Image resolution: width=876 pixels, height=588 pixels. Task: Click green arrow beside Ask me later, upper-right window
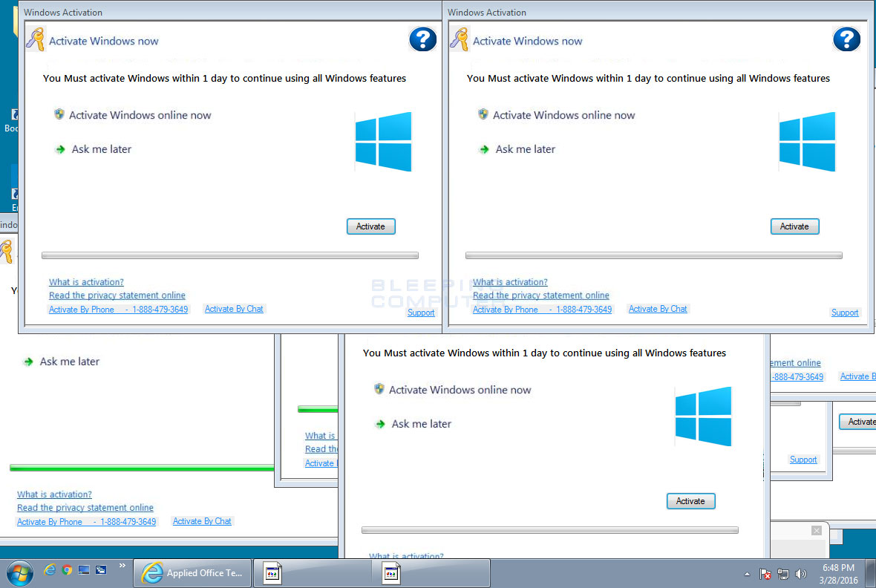484,149
